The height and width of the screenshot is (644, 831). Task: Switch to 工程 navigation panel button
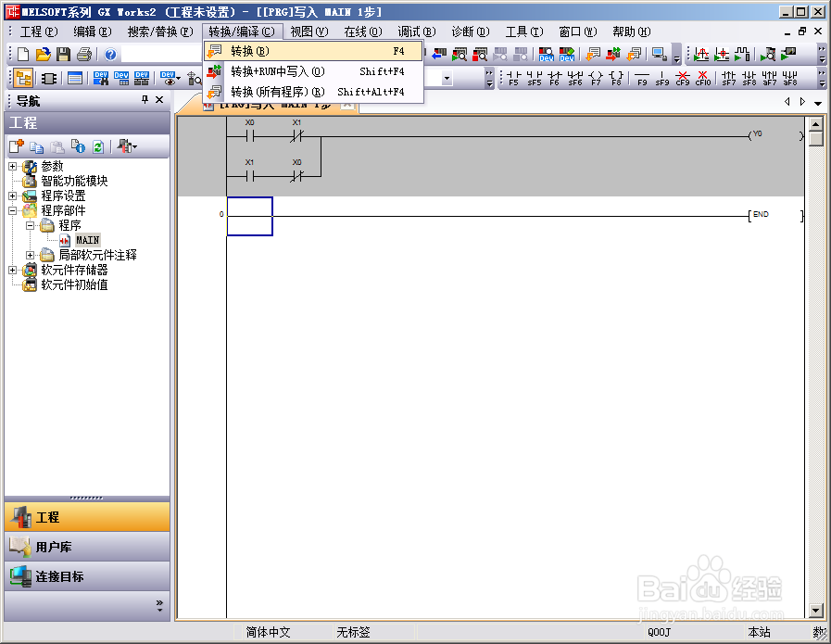87,517
